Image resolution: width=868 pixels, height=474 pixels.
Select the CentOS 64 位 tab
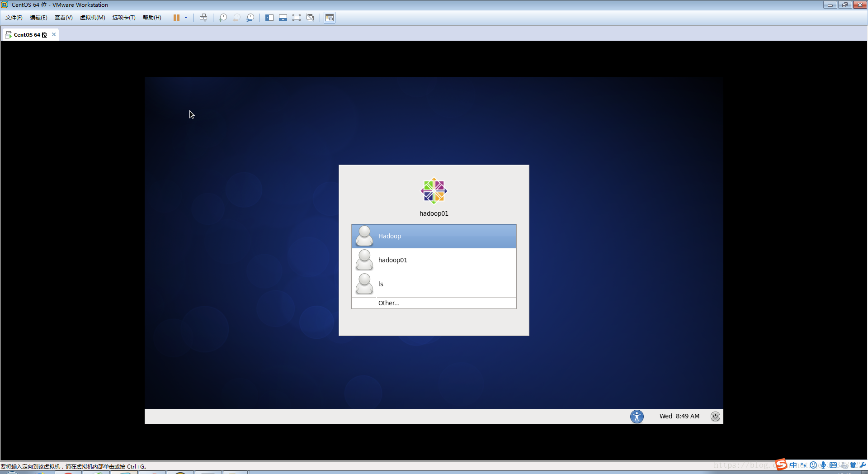click(x=30, y=34)
